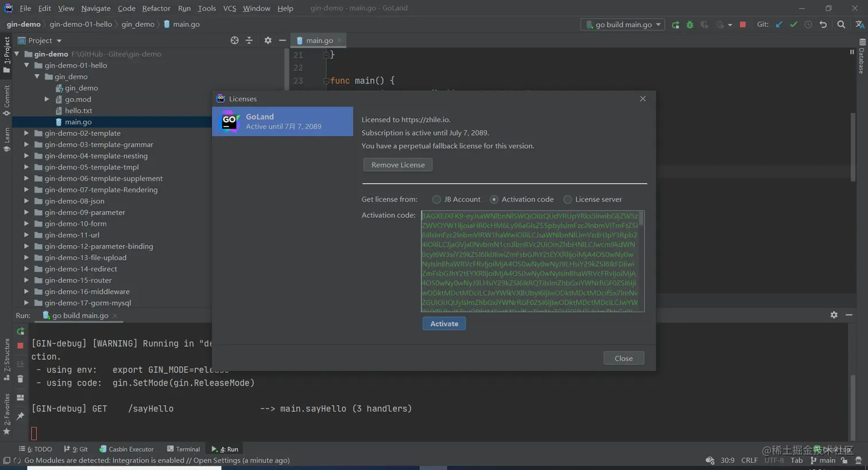The width and height of the screenshot is (868, 470).
Task: Pin the Run tab
Action: click(x=20, y=416)
